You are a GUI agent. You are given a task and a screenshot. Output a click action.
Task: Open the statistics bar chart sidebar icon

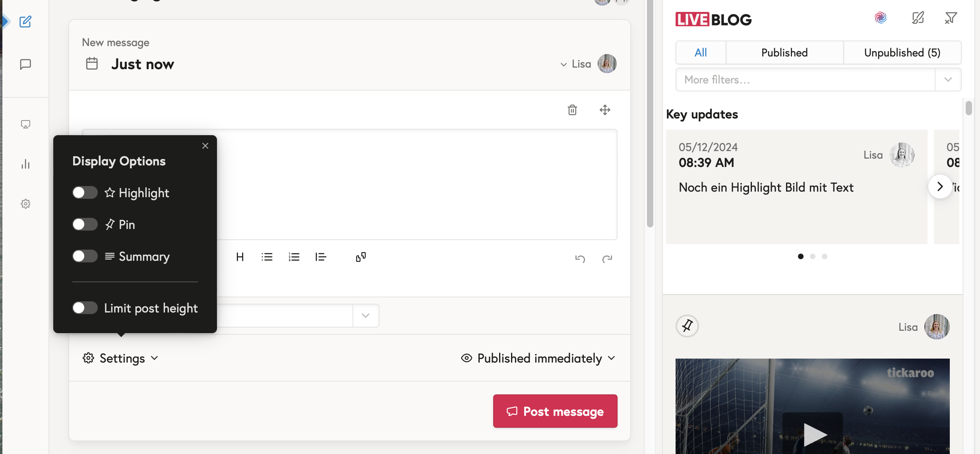pyautogui.click(x=25, y=164)
